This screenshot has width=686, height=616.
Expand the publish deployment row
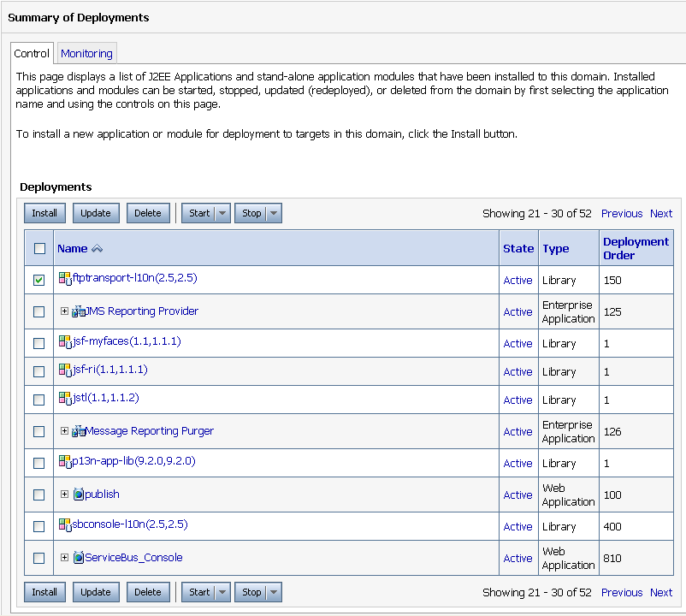pyautogui.click(x=64, y=494)
